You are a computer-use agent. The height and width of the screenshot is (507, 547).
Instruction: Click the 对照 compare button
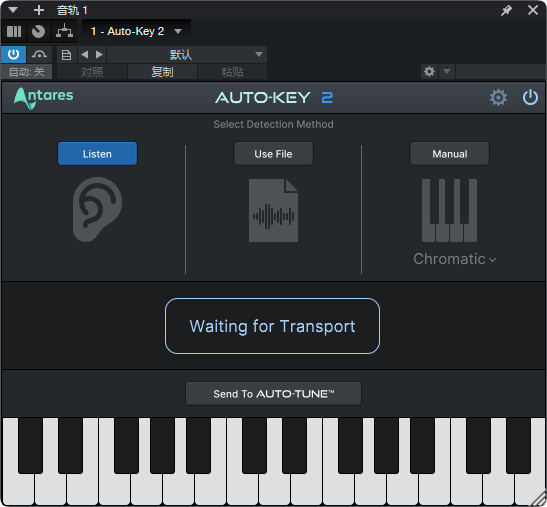pos(92,72)
